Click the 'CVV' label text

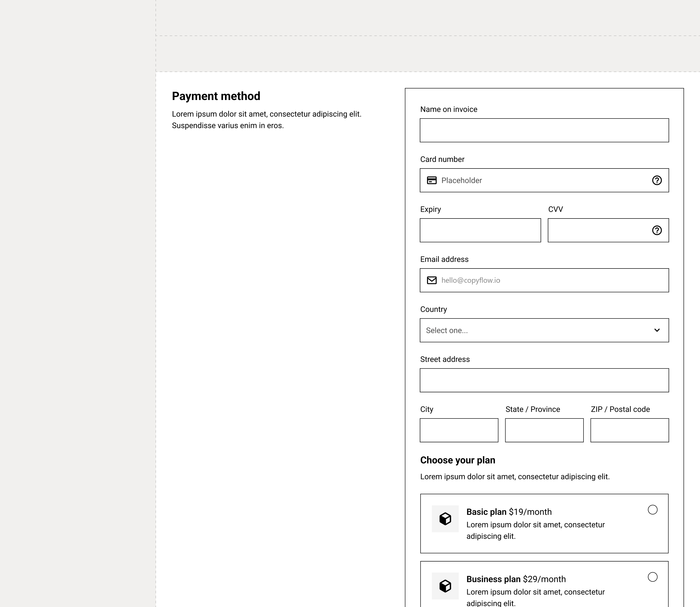[x=555, y=209]
